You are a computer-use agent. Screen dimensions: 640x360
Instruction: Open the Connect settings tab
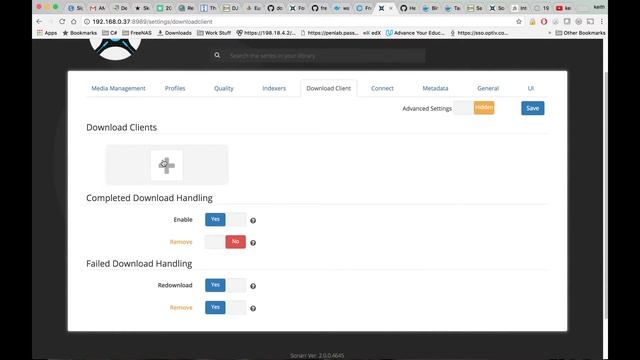click(382, 88)
